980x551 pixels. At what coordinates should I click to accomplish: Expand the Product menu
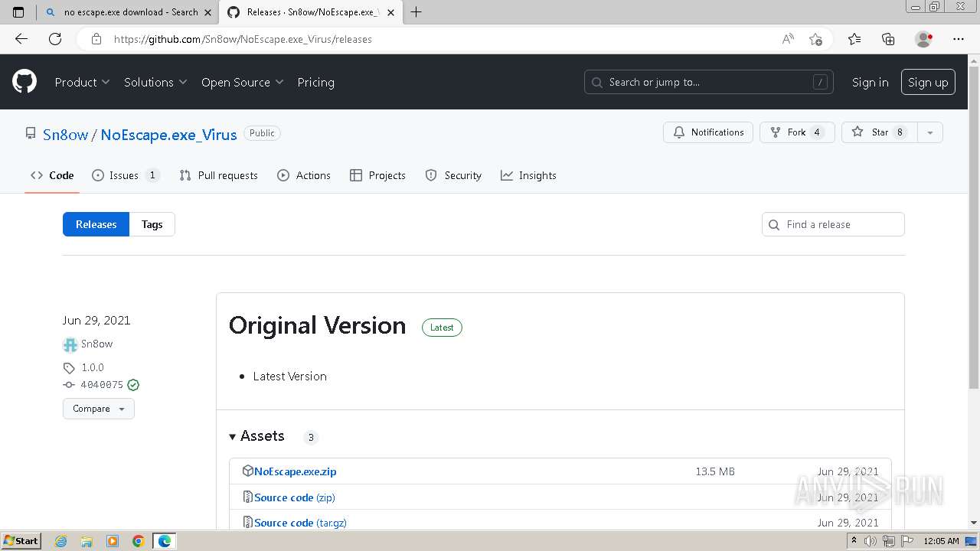[82, 82]
